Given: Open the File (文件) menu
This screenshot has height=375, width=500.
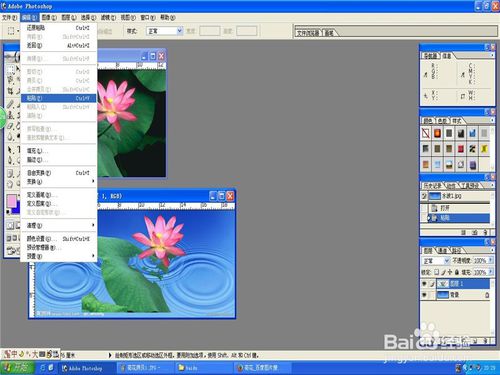Looking at the screenshot, I should coord(9,17).
